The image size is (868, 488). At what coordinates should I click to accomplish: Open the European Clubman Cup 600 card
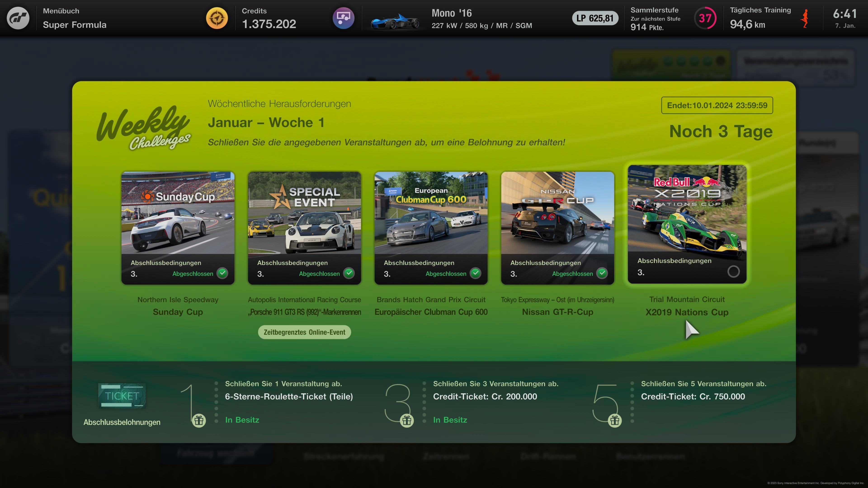click(x=431, y=228)
